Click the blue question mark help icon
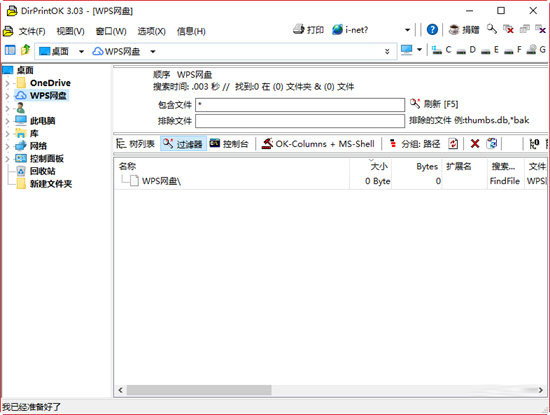 432,30
